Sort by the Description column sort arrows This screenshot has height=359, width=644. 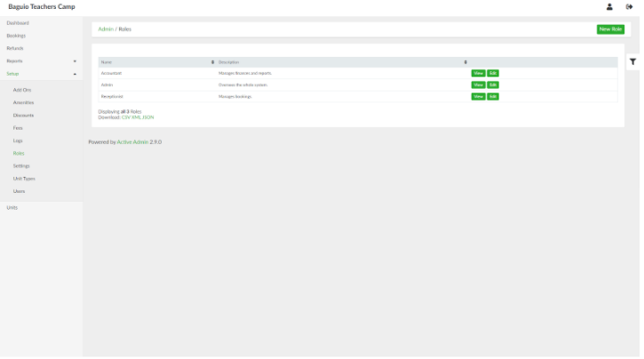pyautogui.click(x=465, y=62)
